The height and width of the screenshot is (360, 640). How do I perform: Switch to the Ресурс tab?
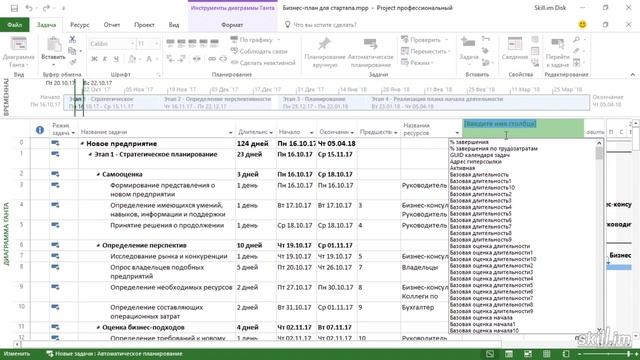80,25
